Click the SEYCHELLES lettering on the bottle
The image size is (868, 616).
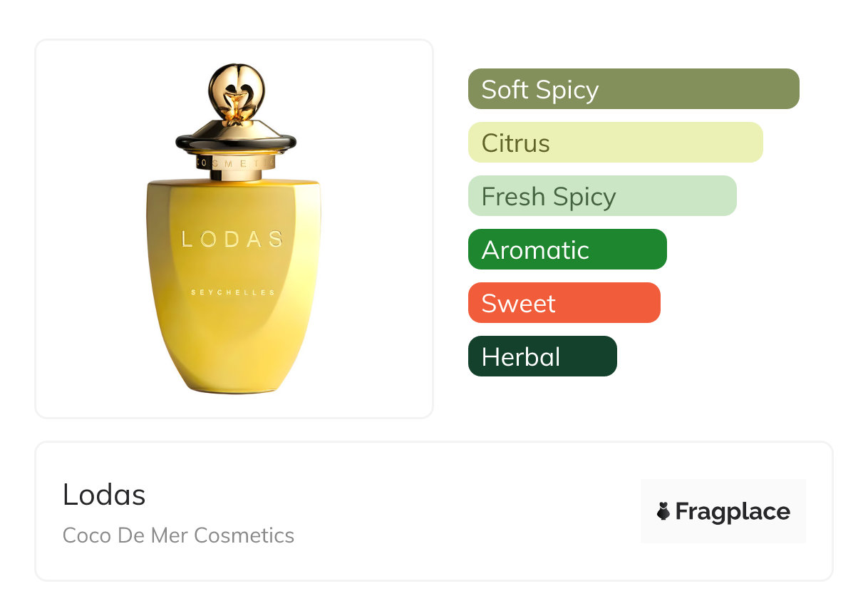(233, 292)
